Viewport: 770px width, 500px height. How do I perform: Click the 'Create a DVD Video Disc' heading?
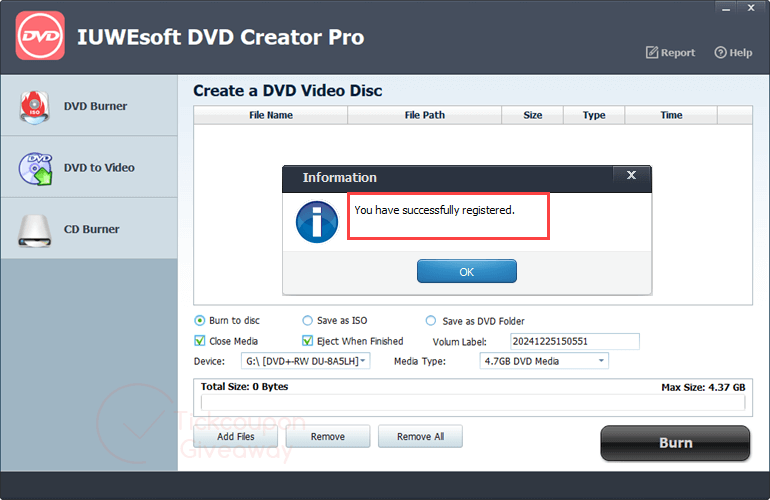tap(288, 91)
